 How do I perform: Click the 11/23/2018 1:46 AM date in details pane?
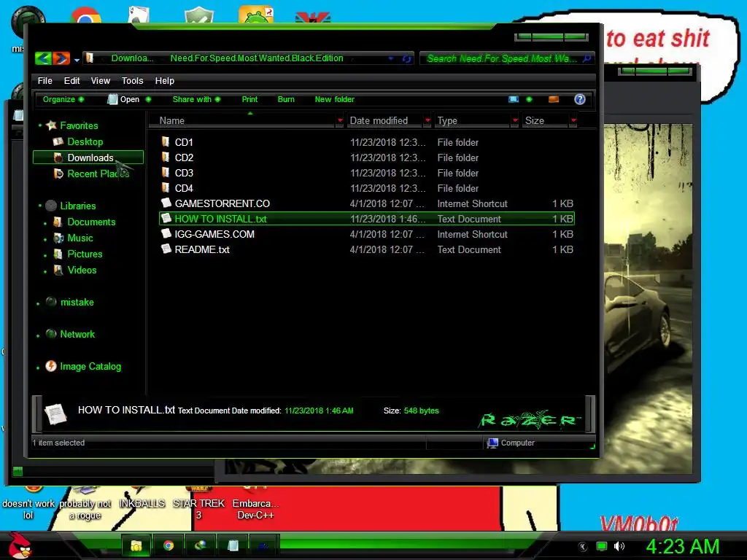[x=320, y=411]
